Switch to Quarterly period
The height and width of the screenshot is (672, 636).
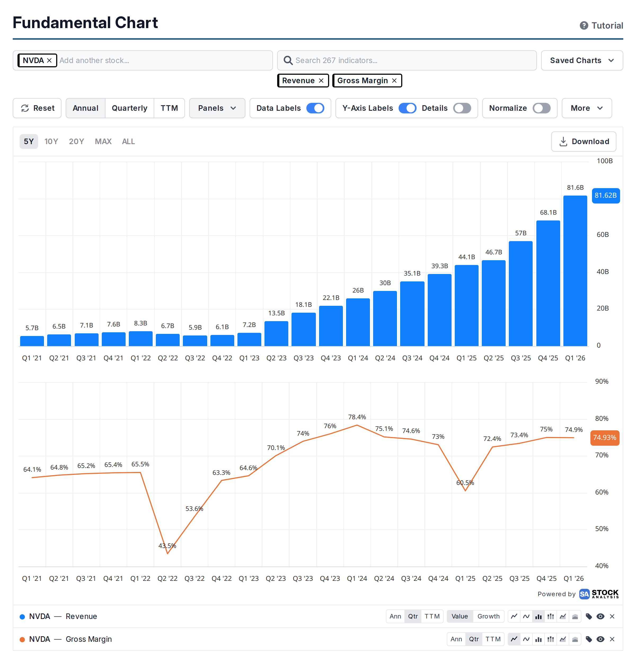click(130, 108)
